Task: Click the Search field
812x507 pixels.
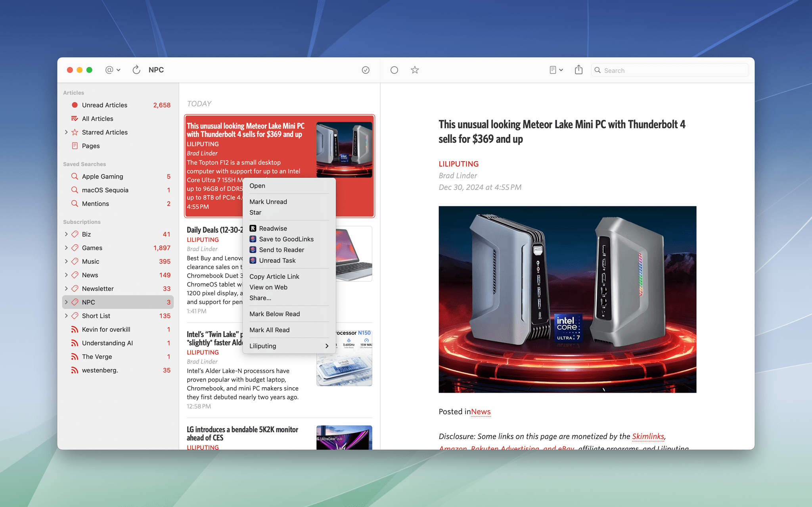Action: [670, 70]
